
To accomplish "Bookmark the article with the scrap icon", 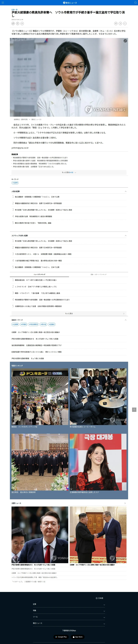I will (18, 24).
